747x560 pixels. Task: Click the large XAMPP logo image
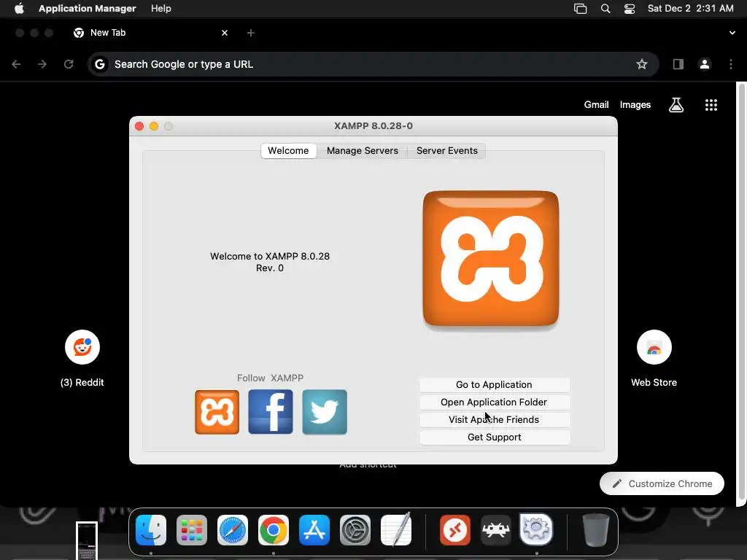(x=491, y=259)
